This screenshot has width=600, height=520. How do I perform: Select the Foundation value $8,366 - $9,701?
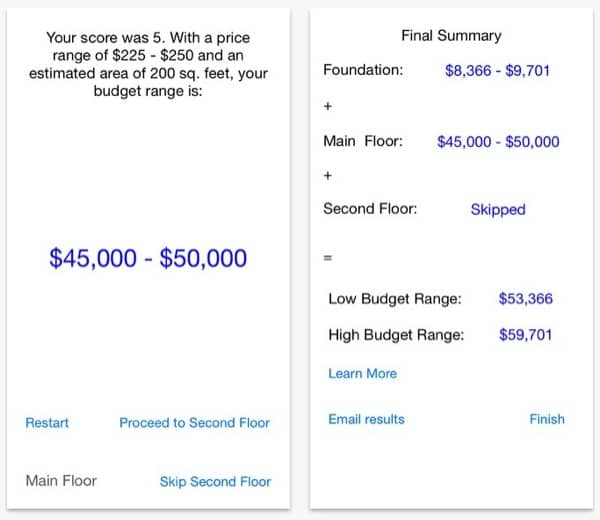[x=497, y=71]
